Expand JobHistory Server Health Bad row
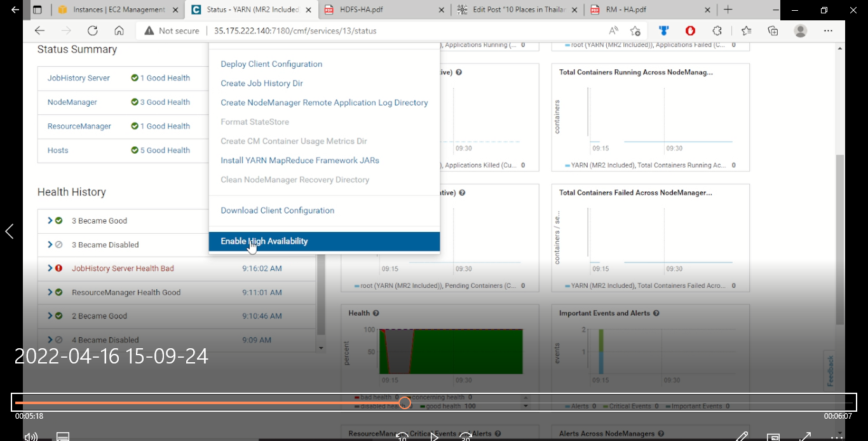868x441 pixels. [x=50, y=268]
